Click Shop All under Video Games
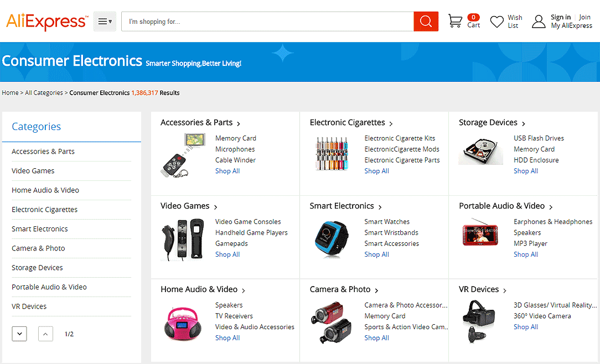 pyautogui.click(x=227, y=254)
